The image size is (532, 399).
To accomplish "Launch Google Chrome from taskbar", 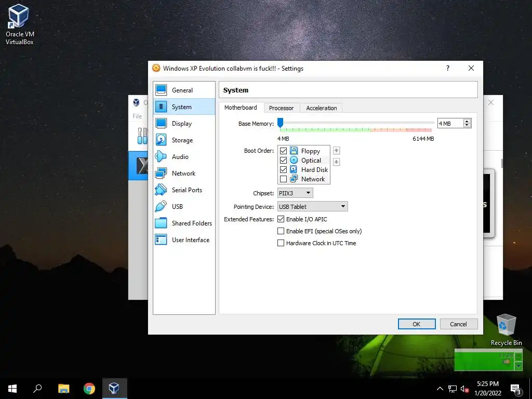I will (89, 389).
